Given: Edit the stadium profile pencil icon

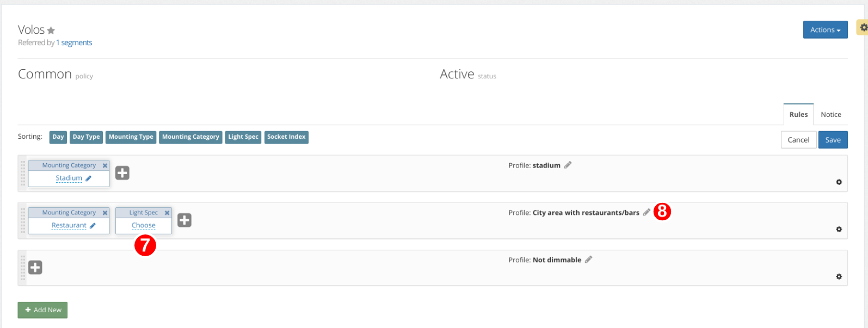Looking at the screenshot, I should [568, 165].
